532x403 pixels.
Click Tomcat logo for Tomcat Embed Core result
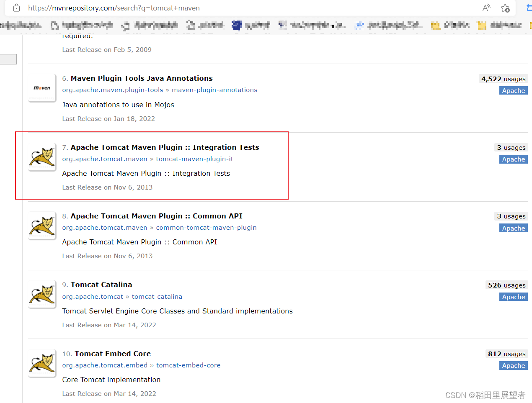(42, 363)
